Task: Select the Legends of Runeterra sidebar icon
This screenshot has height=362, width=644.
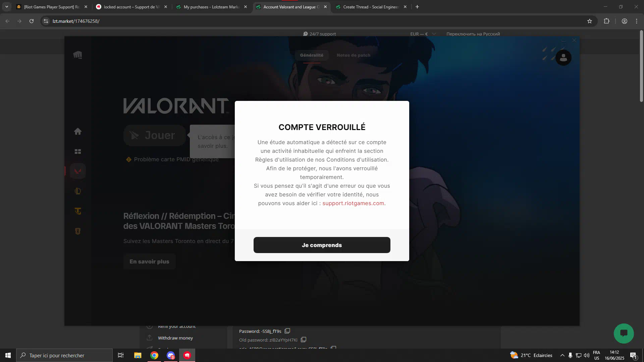Action: [x=78, y=231]
